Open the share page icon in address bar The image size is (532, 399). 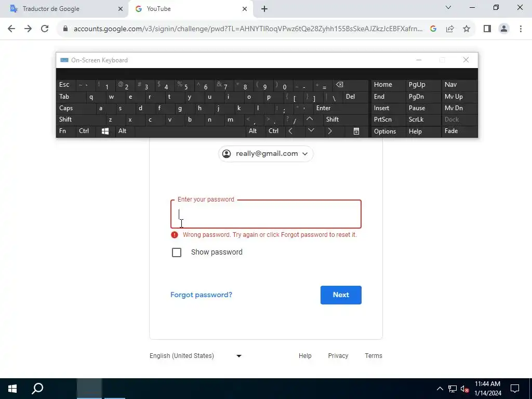coord(450,29)
